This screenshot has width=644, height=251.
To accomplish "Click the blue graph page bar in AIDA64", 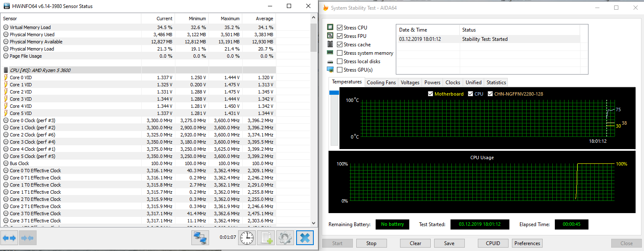I will pyautogui.click(x=334, y=93).
